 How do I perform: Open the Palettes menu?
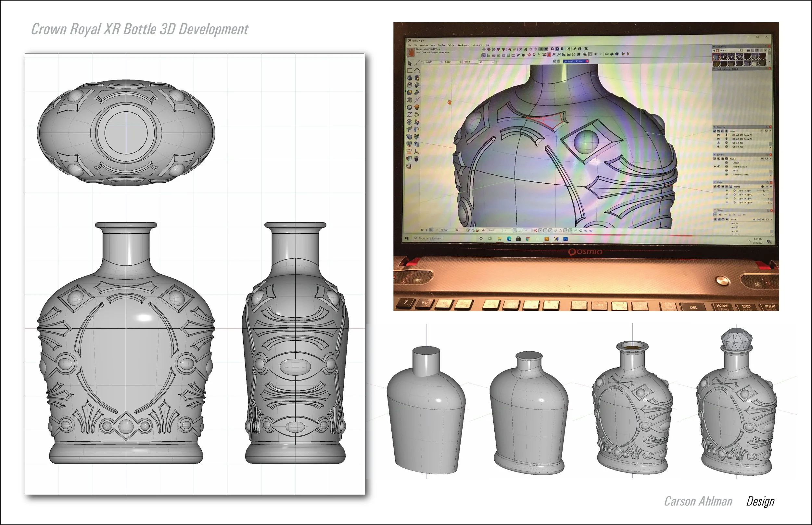coord(452,45)
